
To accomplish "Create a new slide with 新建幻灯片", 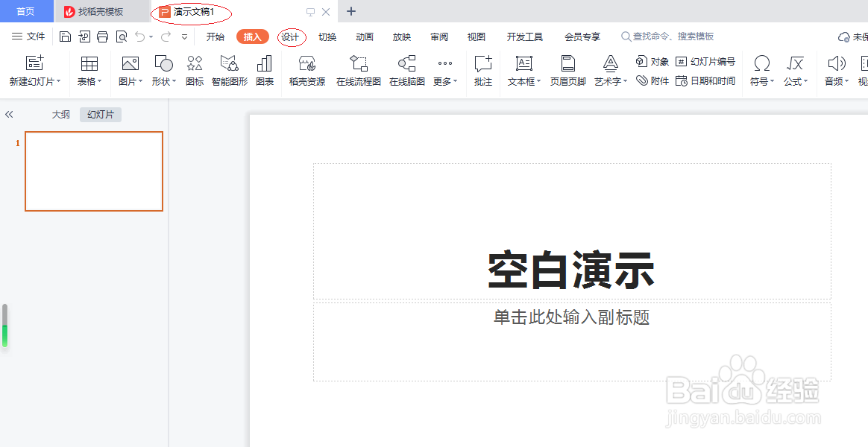I will pyautogui.click(x=33, y=71).
